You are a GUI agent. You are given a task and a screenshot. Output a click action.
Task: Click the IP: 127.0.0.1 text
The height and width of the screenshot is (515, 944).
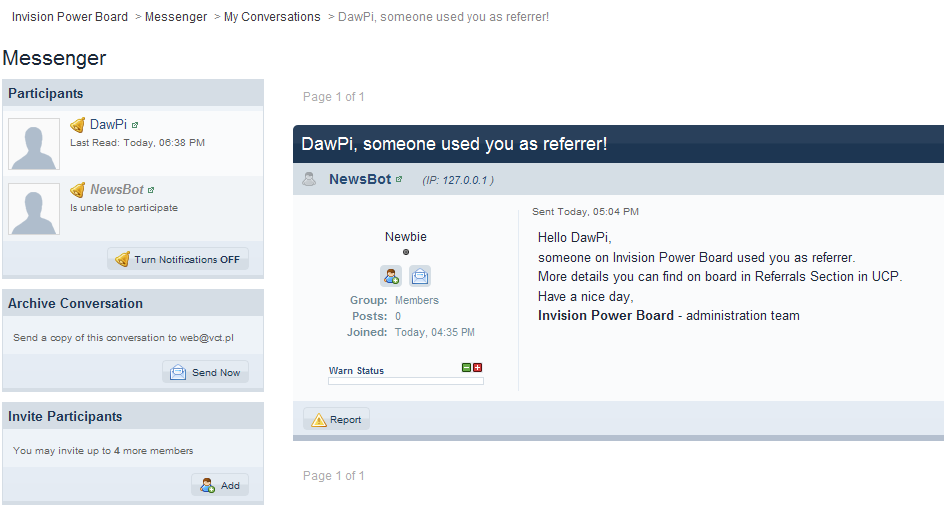(x=458, y=180)
